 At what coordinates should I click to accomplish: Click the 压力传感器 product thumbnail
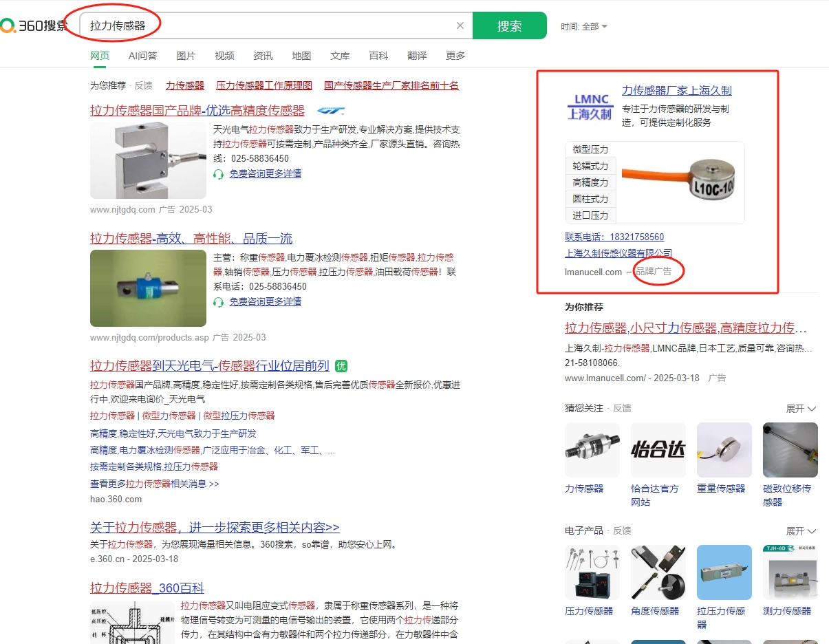click(x=592, y=572)
